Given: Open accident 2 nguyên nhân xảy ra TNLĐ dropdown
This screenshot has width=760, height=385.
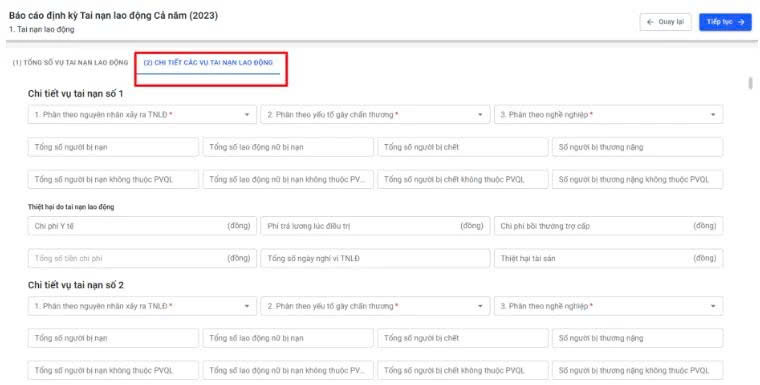Looking at the screenshot, I should point(142,306).
